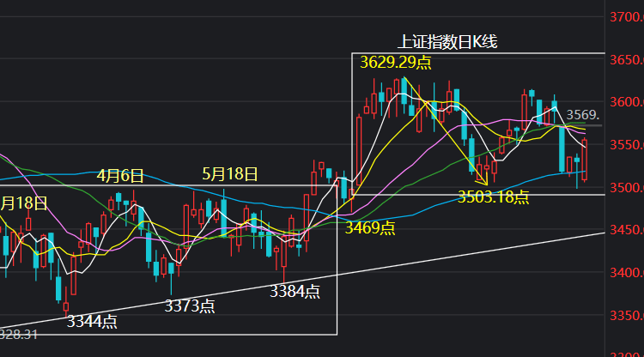Click the 3503.18点 low label
644x357 pixels.
click(x=493, y=197)
